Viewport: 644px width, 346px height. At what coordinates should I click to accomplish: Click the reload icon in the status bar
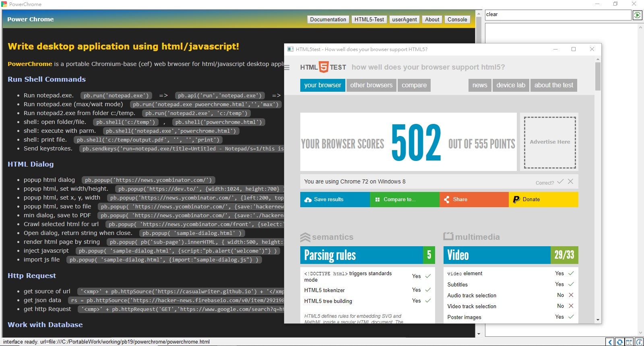pos(620,342)
